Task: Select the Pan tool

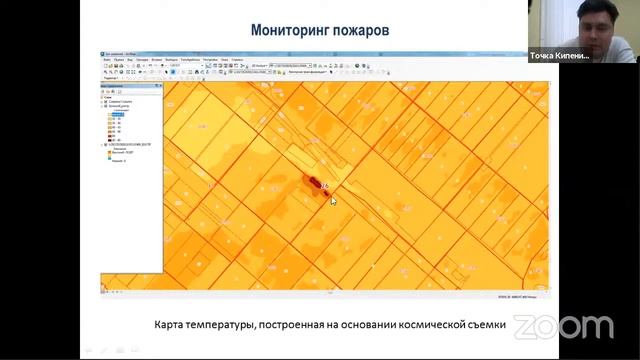Action: 116,72
